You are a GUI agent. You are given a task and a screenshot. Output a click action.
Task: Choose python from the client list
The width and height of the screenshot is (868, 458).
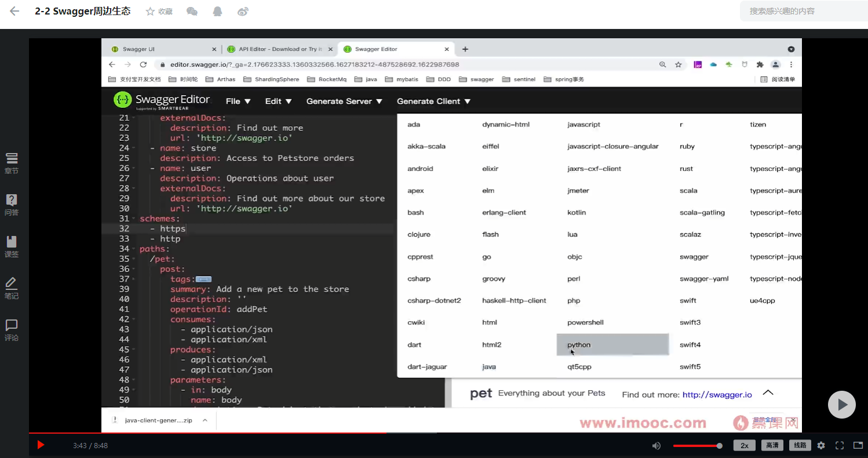coord(612,345)
